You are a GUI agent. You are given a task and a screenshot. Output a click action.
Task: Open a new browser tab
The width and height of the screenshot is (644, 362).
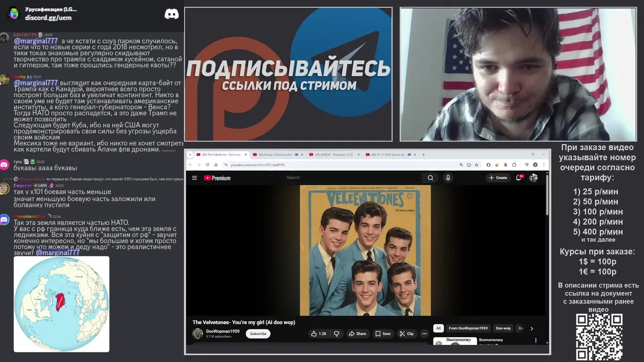423,155
